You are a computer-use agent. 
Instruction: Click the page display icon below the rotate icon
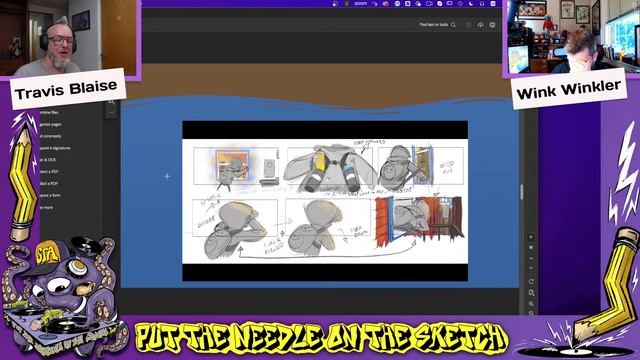pyautogui.click(x=531, y=293)
